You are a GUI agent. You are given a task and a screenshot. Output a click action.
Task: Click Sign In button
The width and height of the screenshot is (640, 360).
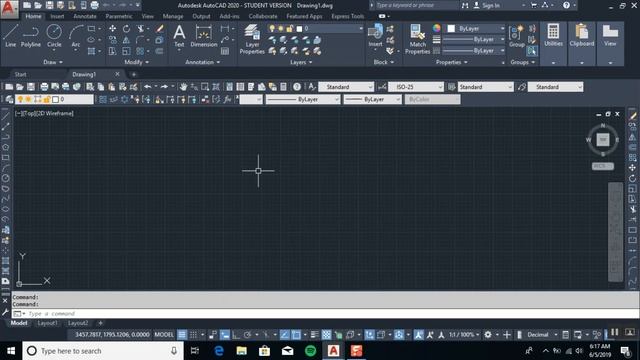[491, 5]
